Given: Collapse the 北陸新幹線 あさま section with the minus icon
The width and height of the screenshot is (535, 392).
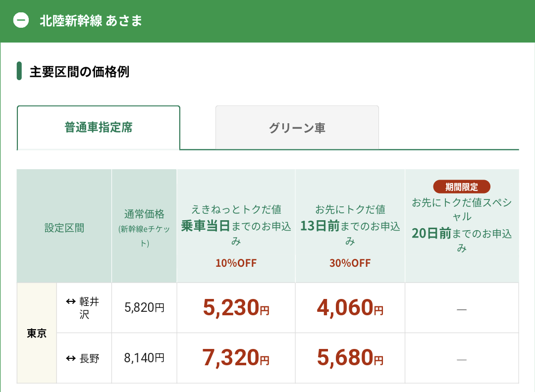Looking at the screenshot, I should 21,20.
